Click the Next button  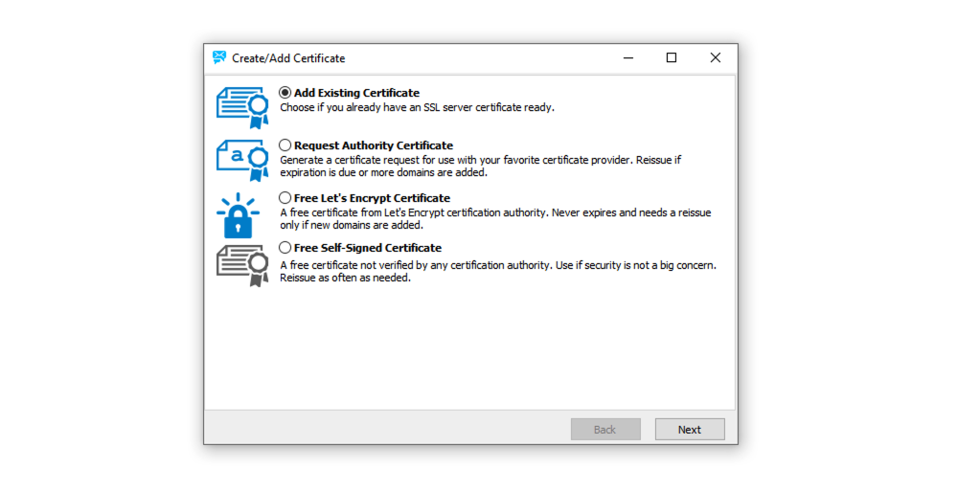690,429
